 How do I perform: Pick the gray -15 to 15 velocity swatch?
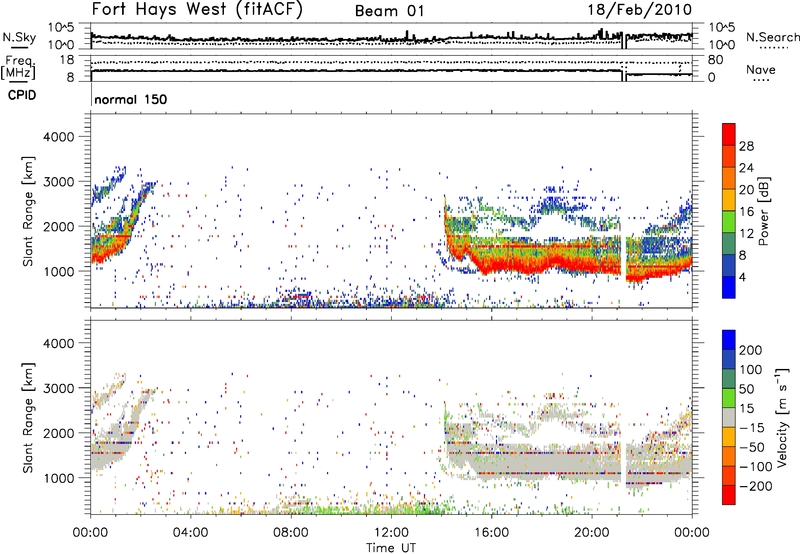729,417
